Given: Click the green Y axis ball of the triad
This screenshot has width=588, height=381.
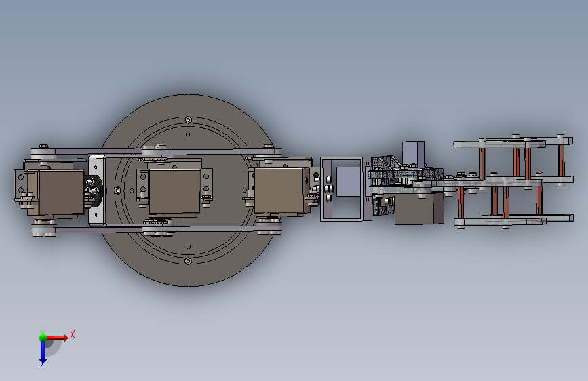Looking at the screenshot, I should coord(43,337).
